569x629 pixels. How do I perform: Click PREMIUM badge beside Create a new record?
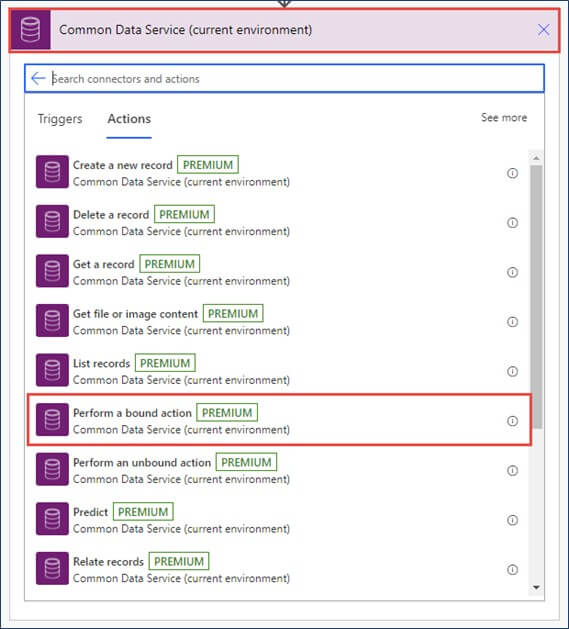coord(208,165)
